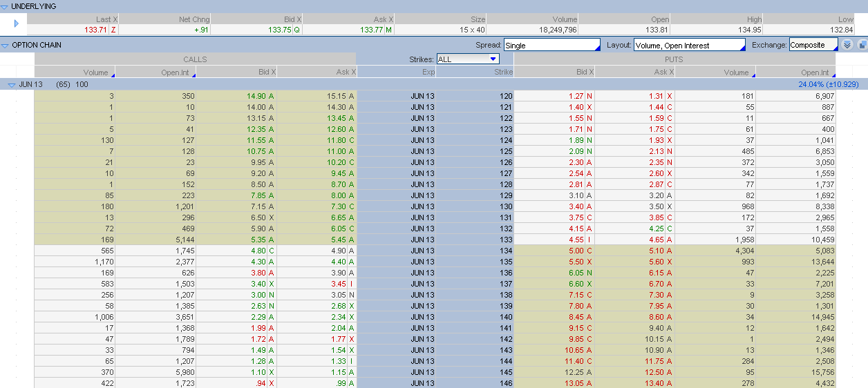Screen dimensions: 868x388
Task: Collapse the JUN 13 expiration group
Action: point(11,84)
